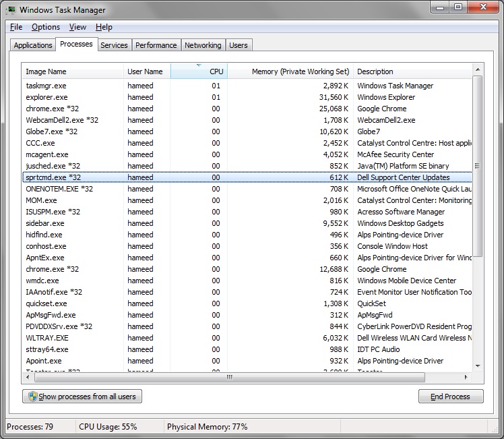Select the ISUSPM.exe *32 process
The width and height of the screenshot is (504, 439).
point(247,212)
